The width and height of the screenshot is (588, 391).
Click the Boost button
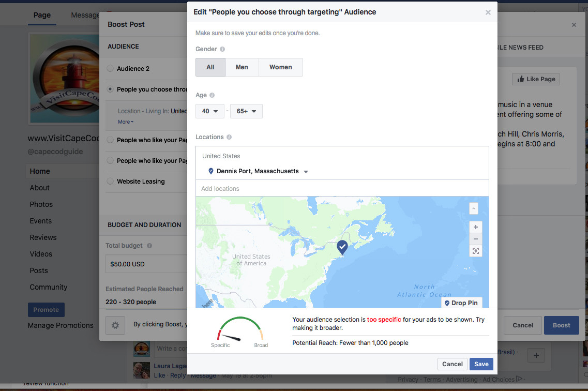coord(562,325)
